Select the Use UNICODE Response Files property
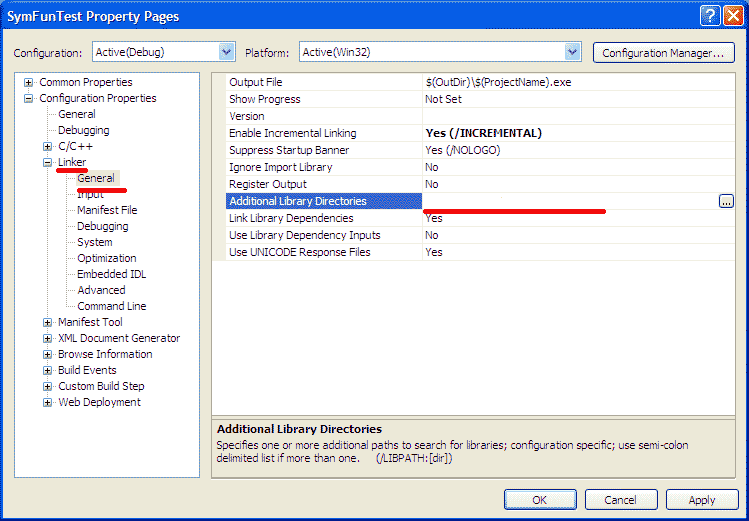749x521 pixels. (323, 252)
